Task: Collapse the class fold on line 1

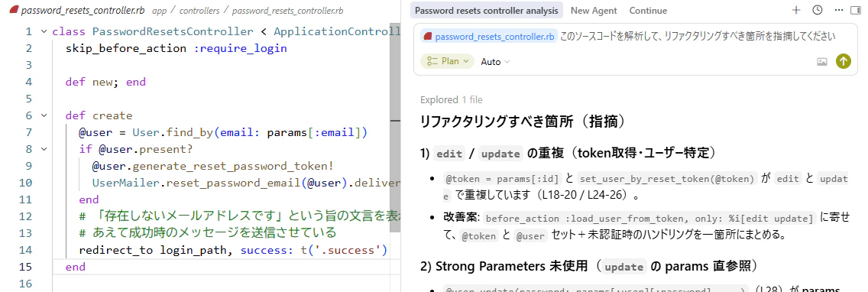Action: pos(44,31)
